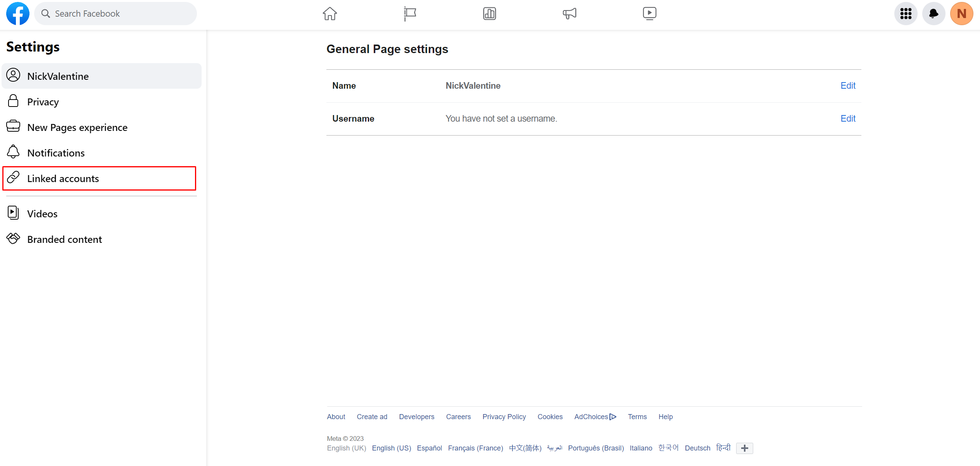The width and height of the screenshot is (980, 466).
Task: Edit the page Name
Action: 848,86
